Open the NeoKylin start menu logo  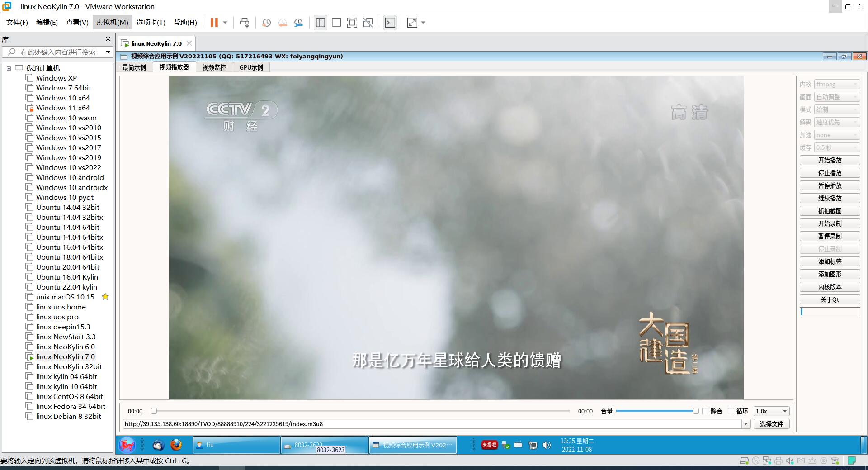coord(127,445)
